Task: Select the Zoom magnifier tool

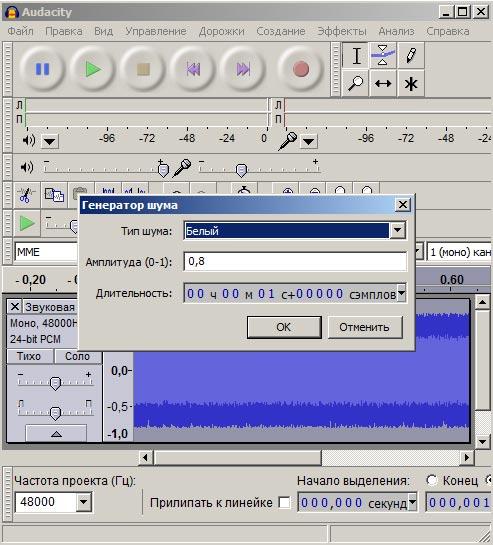Action: coord(356,83)
